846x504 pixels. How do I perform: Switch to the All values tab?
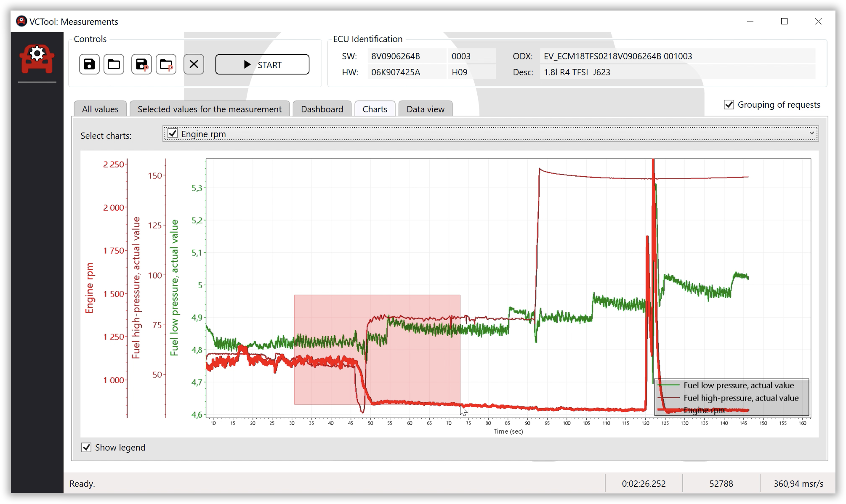100,109
